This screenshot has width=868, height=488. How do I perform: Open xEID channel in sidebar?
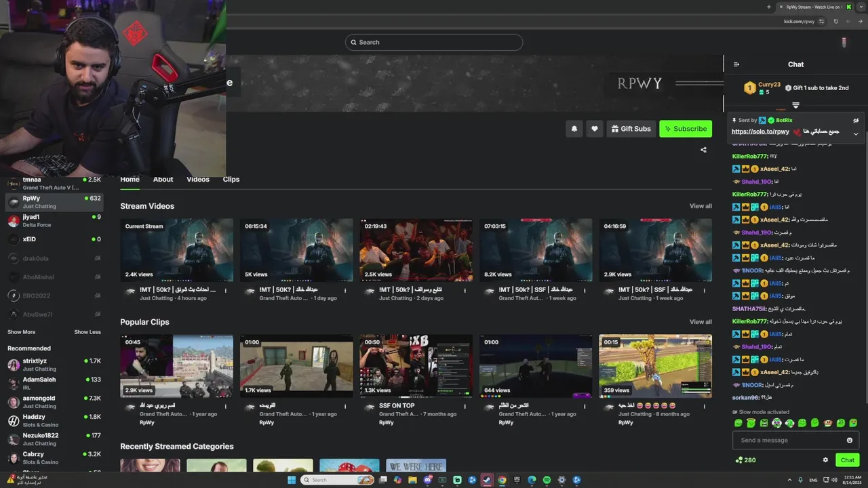54,239
